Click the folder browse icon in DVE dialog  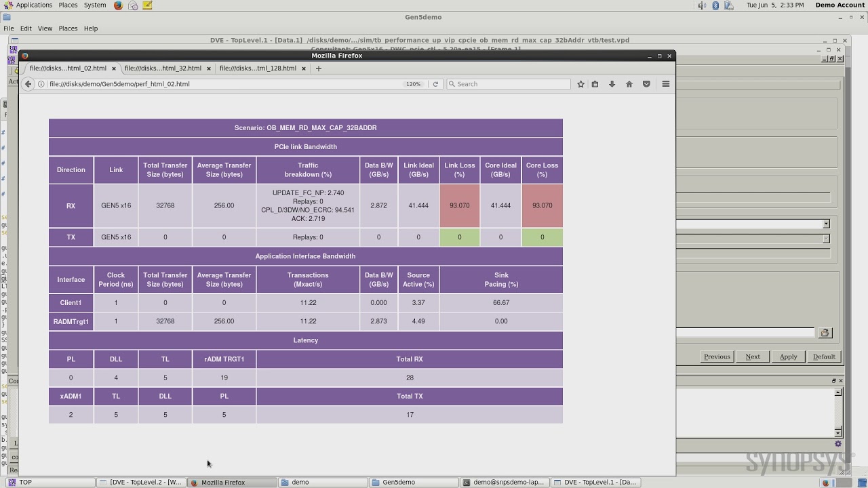(x=825, y=333)
